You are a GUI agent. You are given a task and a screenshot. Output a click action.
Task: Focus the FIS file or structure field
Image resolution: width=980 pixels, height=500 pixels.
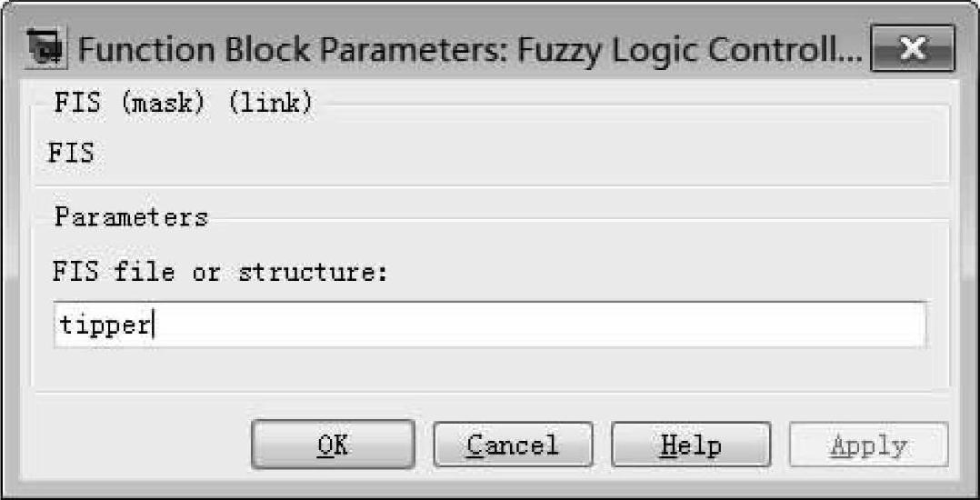click(489, 325)
